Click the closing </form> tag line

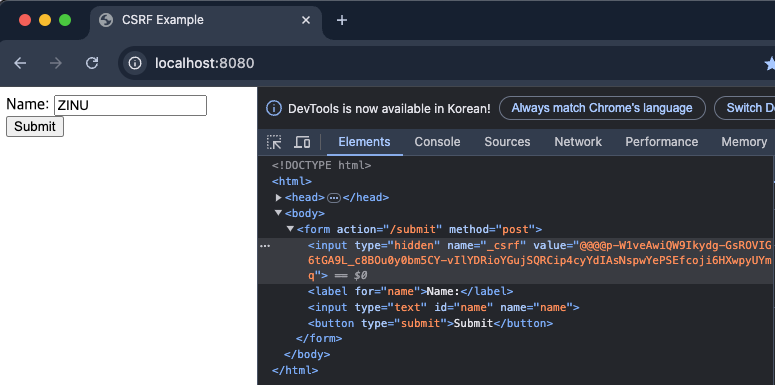click(x=319, y=339)
